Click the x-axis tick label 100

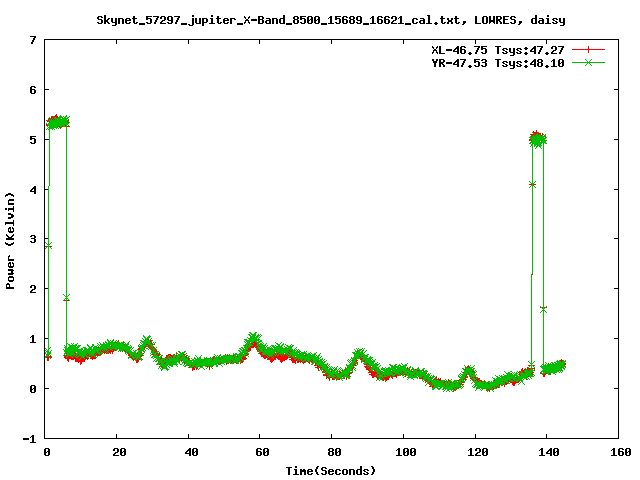tap(406, 452)
